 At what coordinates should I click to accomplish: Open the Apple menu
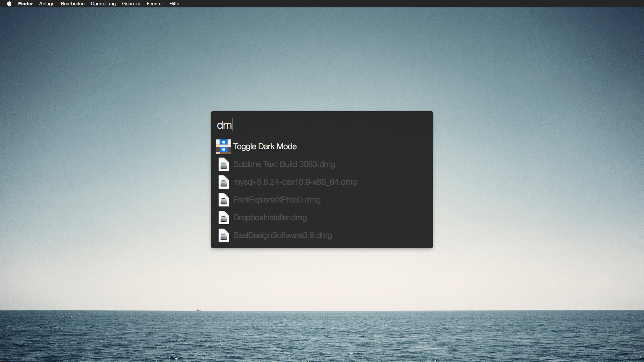9,4
